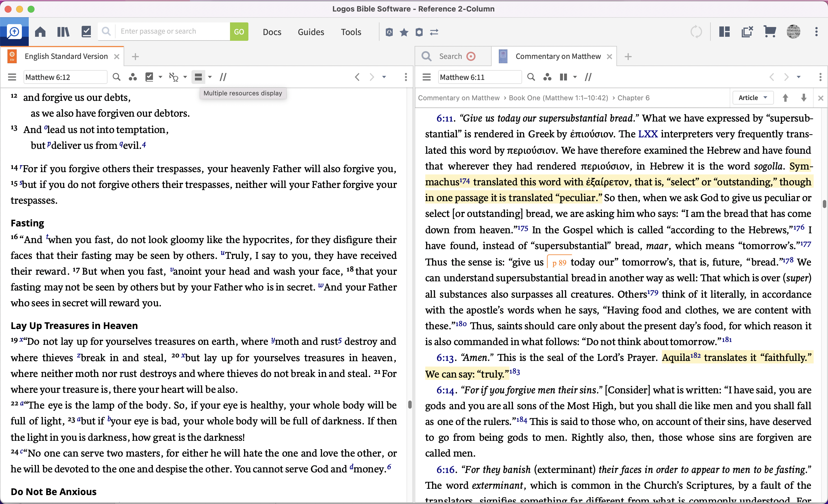The height and width of the screenshot is (504, 828).
Task: Click parallel resources icon in commentary panel
Action: pyautogui.click(x=588, y=77)
